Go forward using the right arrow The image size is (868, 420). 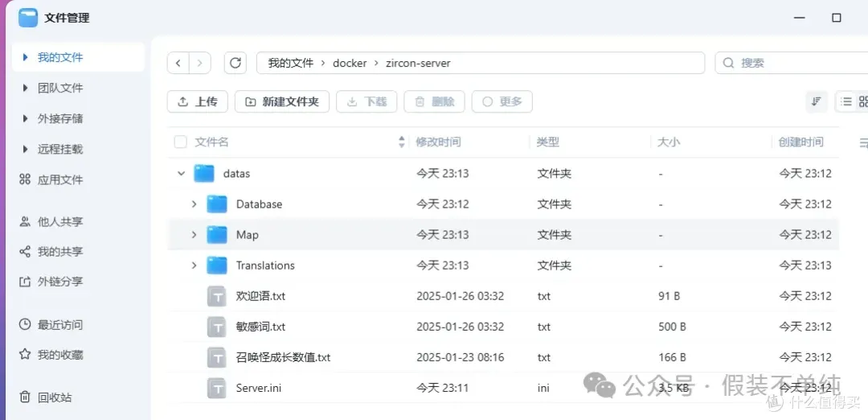click(x=199, y=63)
